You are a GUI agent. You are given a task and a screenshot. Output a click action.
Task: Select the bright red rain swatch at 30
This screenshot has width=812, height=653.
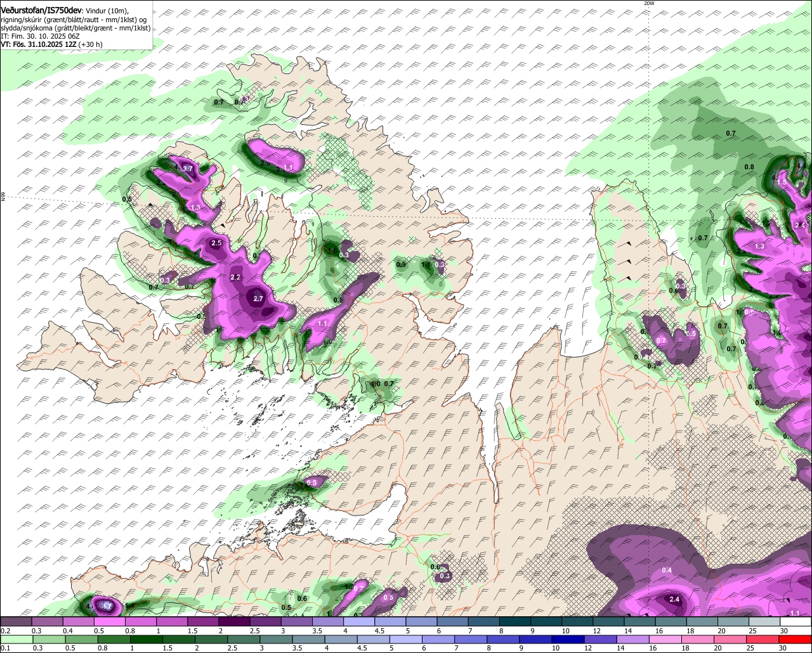coord(796,639)
